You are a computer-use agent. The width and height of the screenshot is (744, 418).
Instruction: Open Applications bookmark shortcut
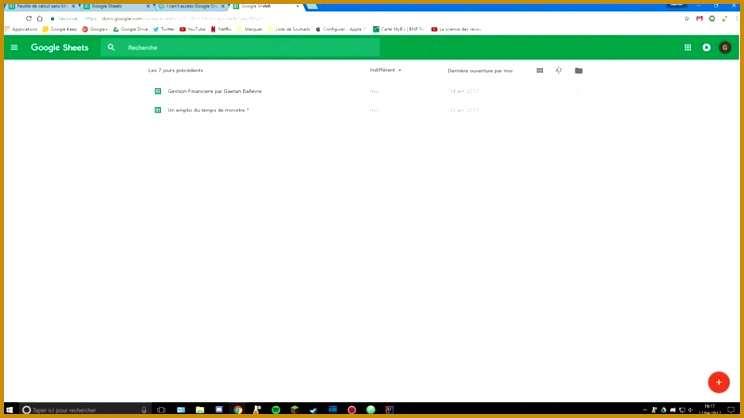click(21, 29)
